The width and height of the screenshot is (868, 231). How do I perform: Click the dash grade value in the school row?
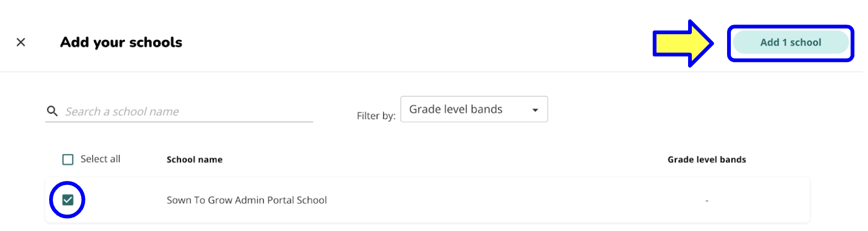707,201
